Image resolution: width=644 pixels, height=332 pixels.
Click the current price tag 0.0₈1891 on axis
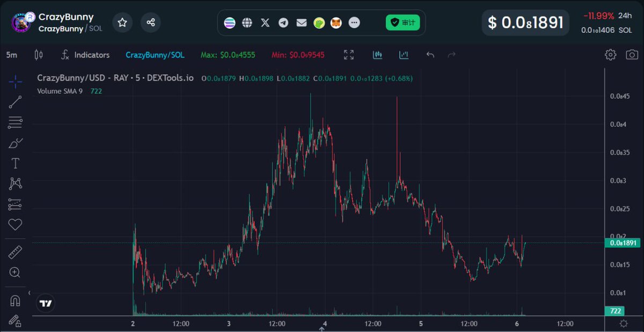pos(622,243)
